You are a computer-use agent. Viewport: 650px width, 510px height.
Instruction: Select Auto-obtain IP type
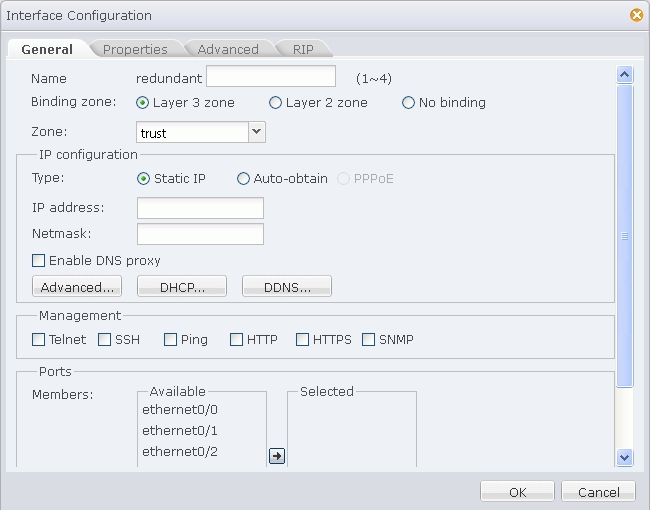(244, 179)
